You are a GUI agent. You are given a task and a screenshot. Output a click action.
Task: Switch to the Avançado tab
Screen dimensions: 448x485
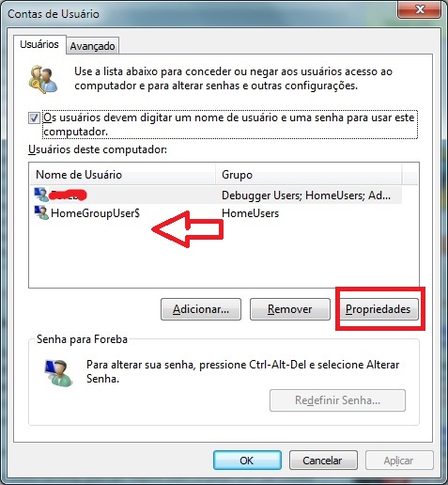point(92,46)
